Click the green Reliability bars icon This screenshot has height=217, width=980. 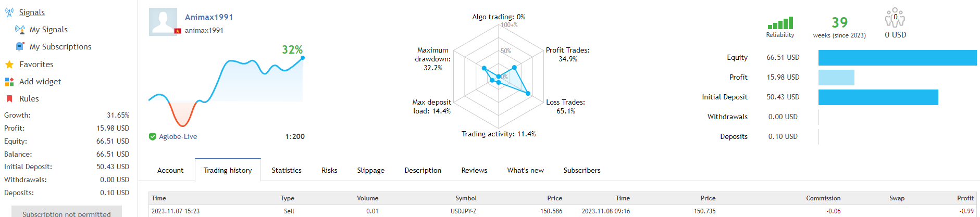(780, 23)
